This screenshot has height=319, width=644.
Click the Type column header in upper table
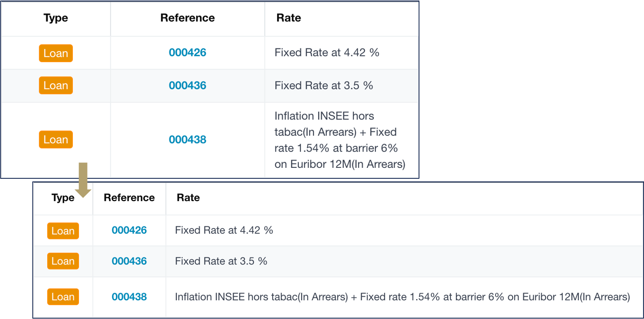[56, 18]
